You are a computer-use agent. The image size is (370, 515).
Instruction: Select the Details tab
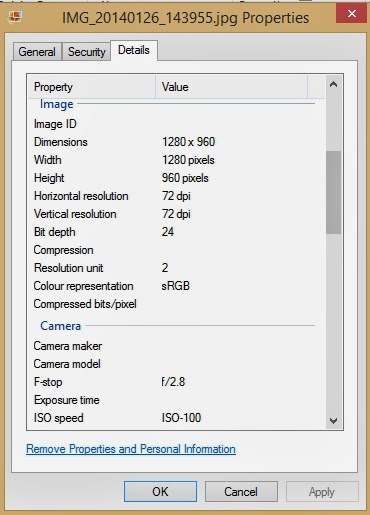coord(134,50)
